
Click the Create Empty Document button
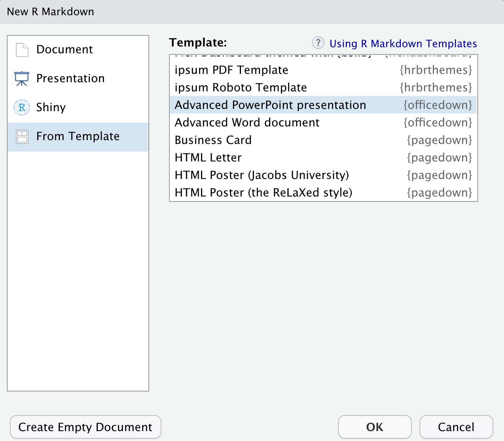tap(86, 427)
